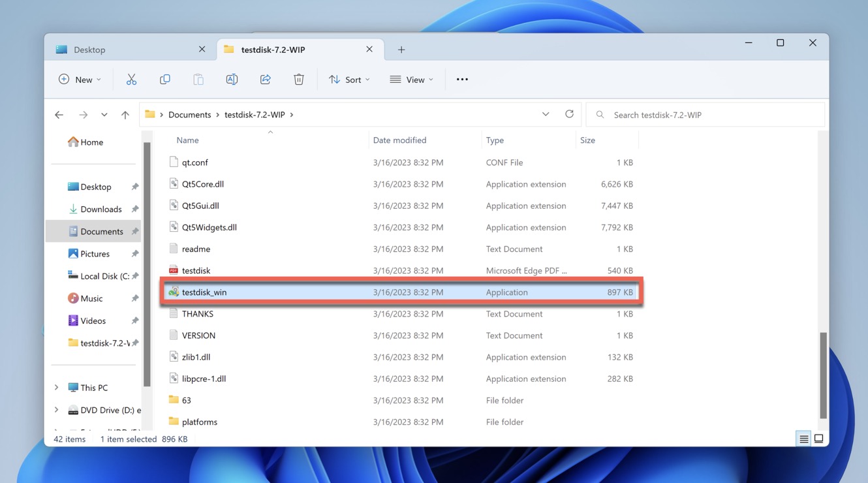Click the testdisk PDF file icon
Viewport: 868px width, 483px height.
click(174, 270)
